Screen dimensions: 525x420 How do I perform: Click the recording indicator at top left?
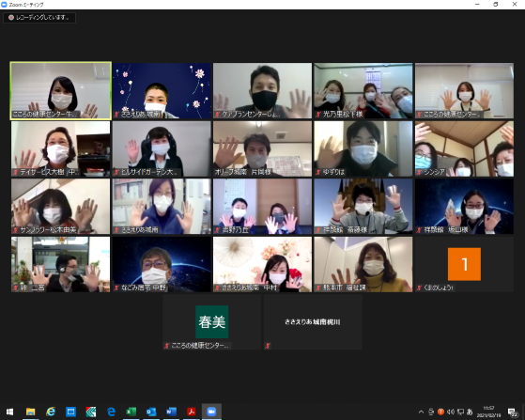click(39, 18)
